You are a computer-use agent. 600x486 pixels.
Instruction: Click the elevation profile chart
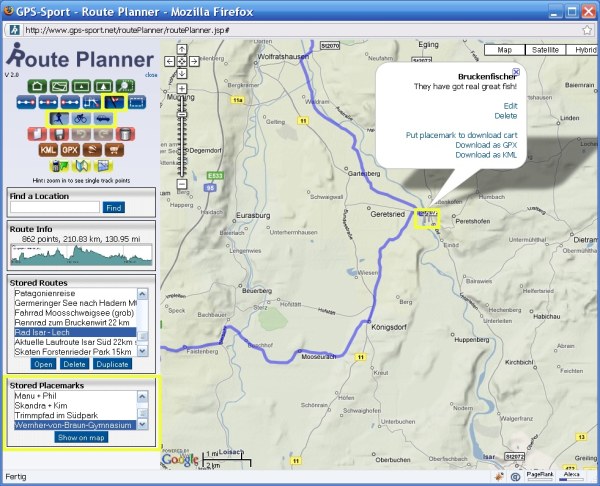(x=82, y=255)
